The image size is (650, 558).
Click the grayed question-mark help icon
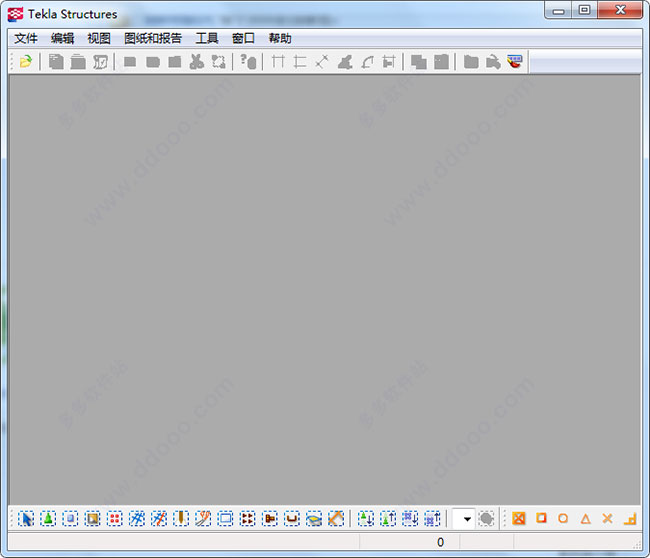tap(248, 62)
